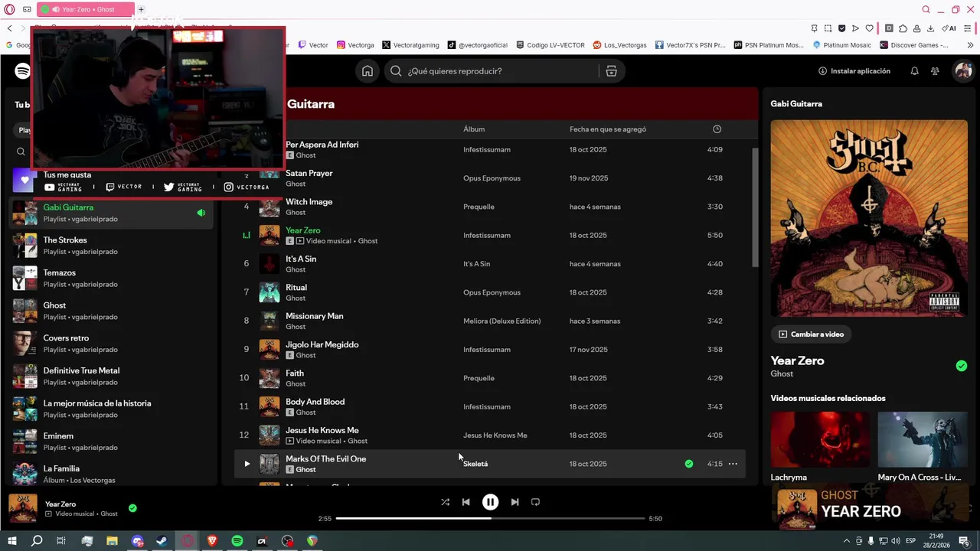Open La mejor música de la historia
Image resolution: width=980 pixels, height=551 pixels.
111,409
